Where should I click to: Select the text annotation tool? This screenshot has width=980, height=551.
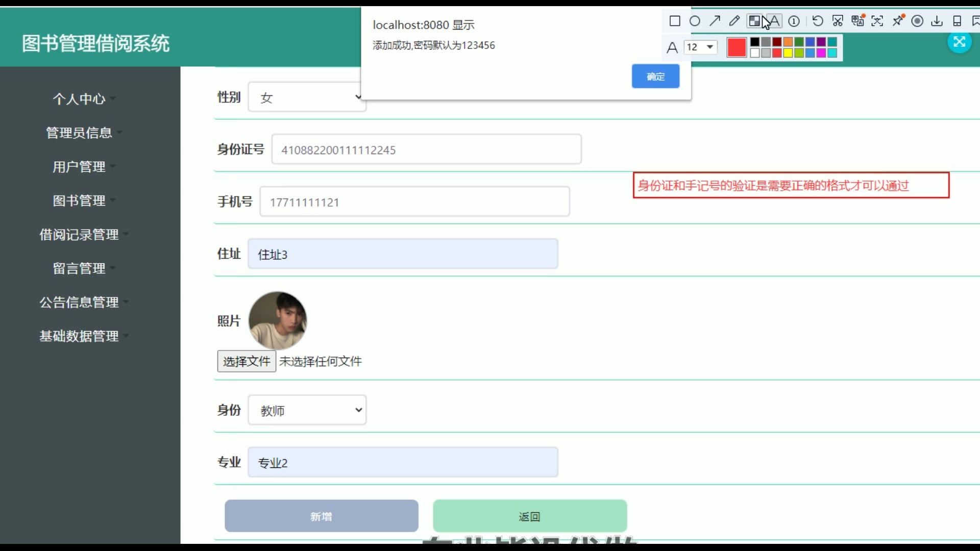click(x=774, y=21)
